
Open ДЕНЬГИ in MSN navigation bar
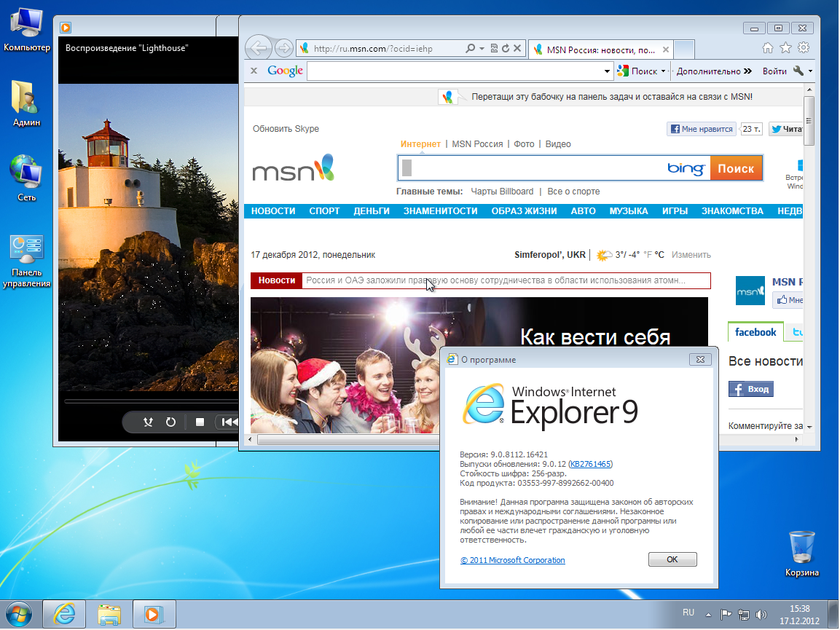tap(372, 211)
